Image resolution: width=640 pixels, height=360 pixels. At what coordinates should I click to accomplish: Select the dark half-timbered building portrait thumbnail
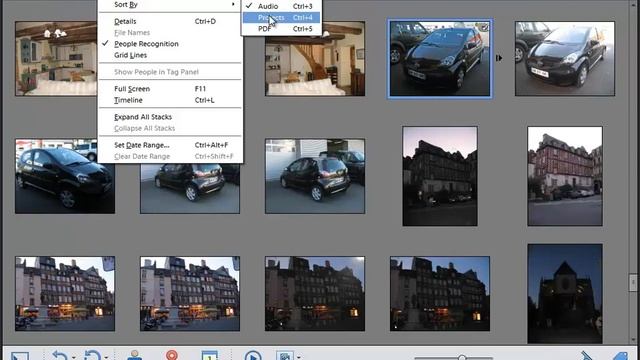440,176
